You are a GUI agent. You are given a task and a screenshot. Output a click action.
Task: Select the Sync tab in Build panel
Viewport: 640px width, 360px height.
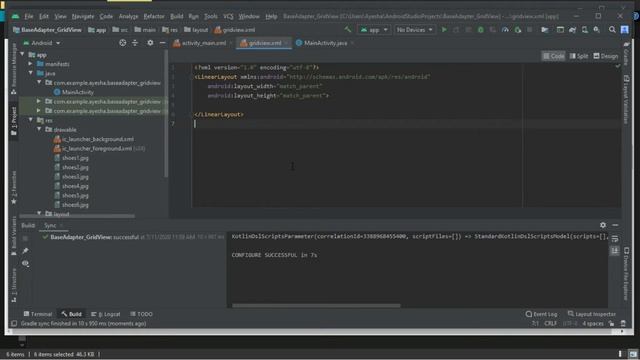click(x=50, y=225)
